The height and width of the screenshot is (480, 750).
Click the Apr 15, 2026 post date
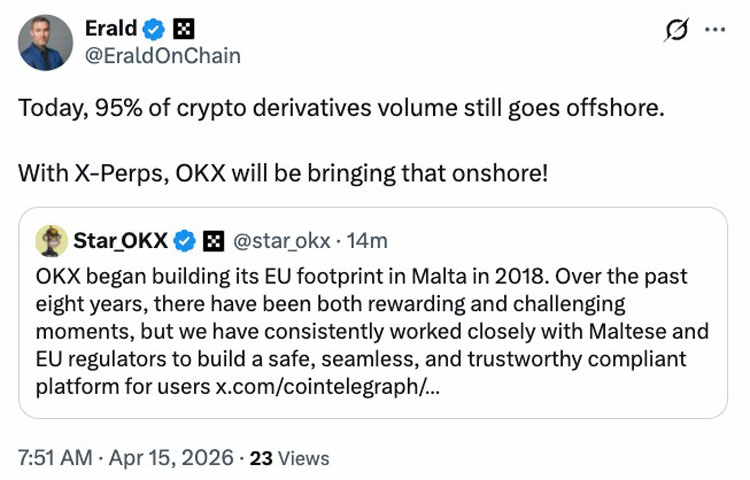pyautogui.click(x=172, y=458)
